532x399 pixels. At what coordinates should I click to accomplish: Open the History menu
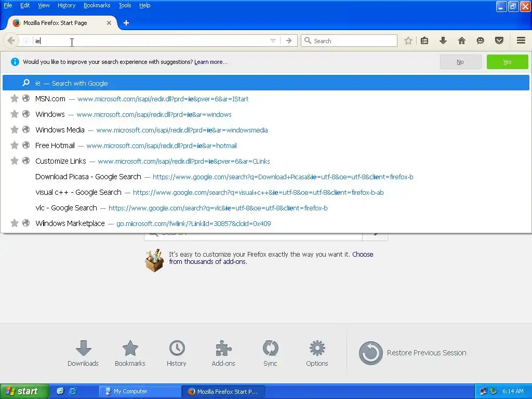pos(66,5)
